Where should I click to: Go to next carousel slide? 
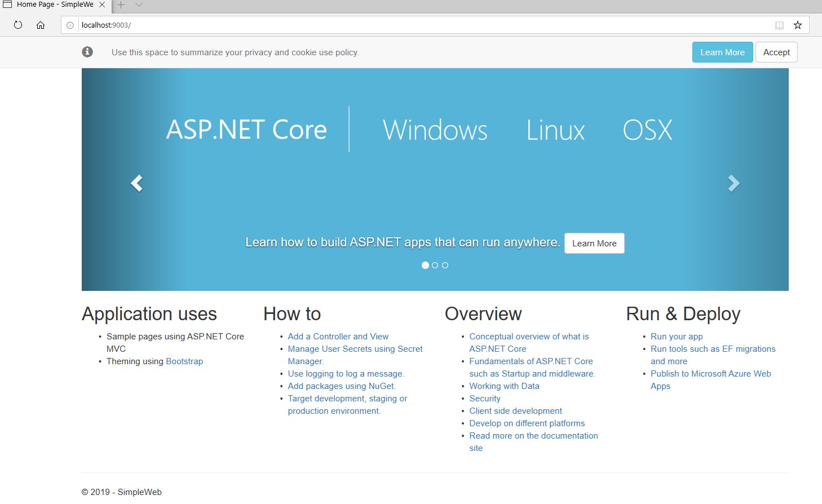click(733, 183)
